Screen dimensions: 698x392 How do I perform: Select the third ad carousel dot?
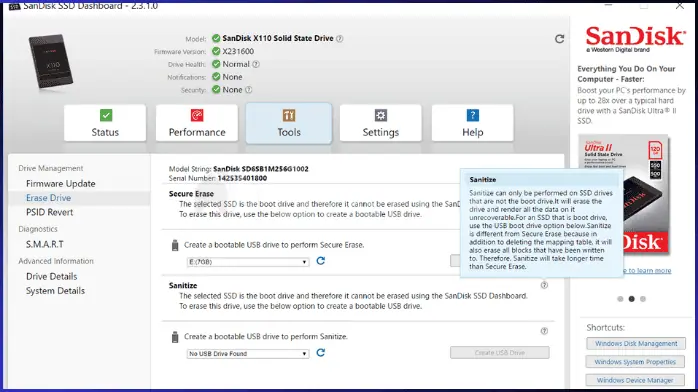[x=643, y=299]
